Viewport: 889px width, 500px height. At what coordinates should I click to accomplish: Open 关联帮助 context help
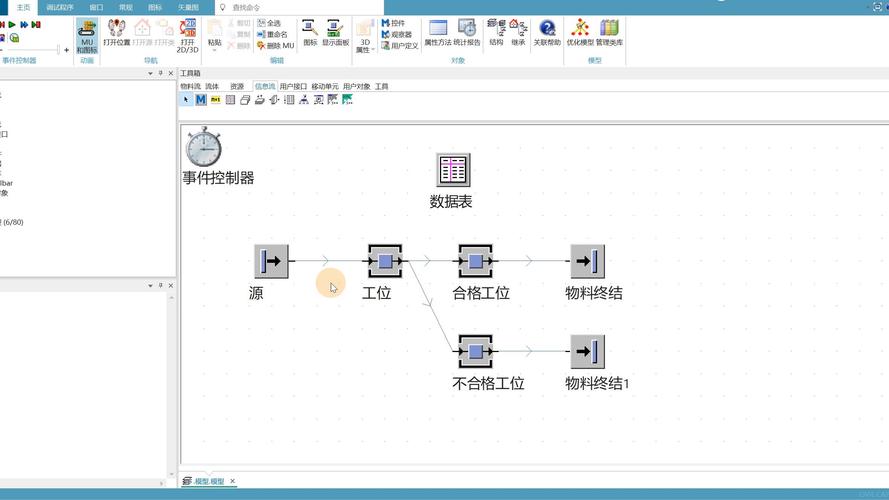(x=547, y=33)
